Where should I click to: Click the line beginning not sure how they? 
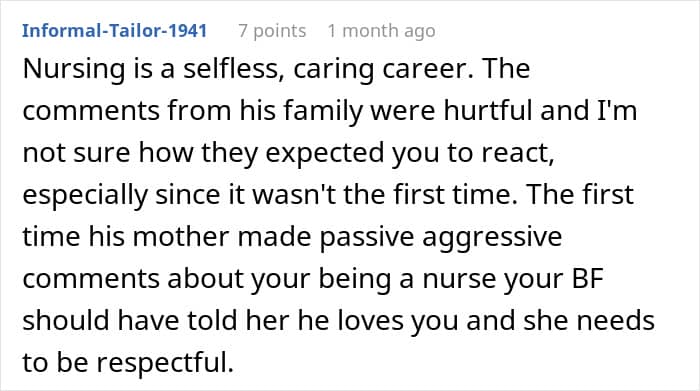(x=288, y=153)
